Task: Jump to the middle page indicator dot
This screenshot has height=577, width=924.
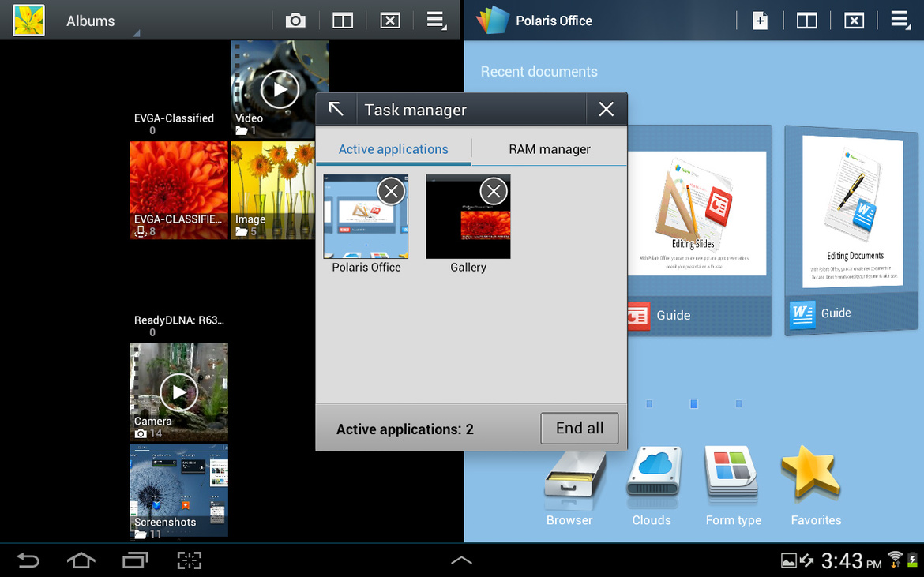Action: (693, 403)
